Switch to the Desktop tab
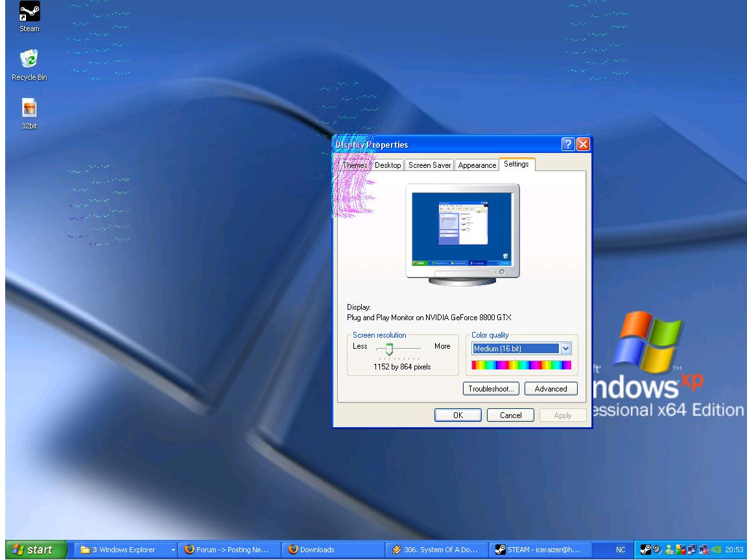747x560 pixels. 388,165
